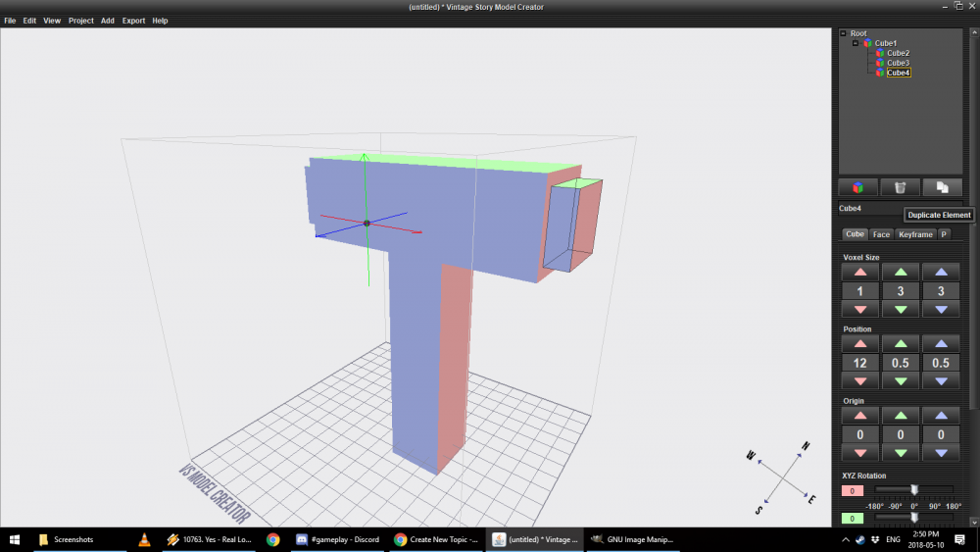980x552 pixels.
Task: Collapse the Cube1 tree node
Action: (x=856, y=43)
